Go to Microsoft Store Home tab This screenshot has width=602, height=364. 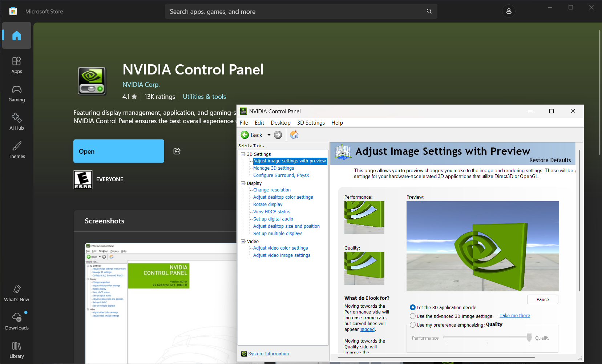(x=17, y=36)
